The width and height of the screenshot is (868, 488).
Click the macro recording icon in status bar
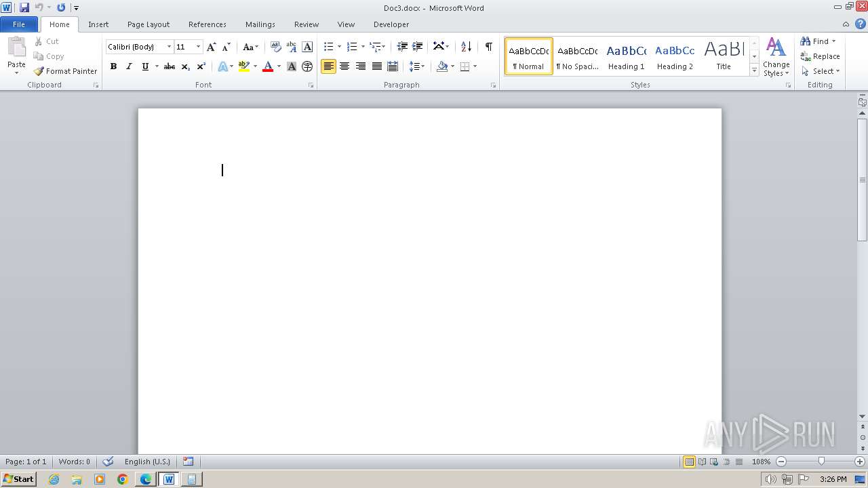tap(188, 462)
